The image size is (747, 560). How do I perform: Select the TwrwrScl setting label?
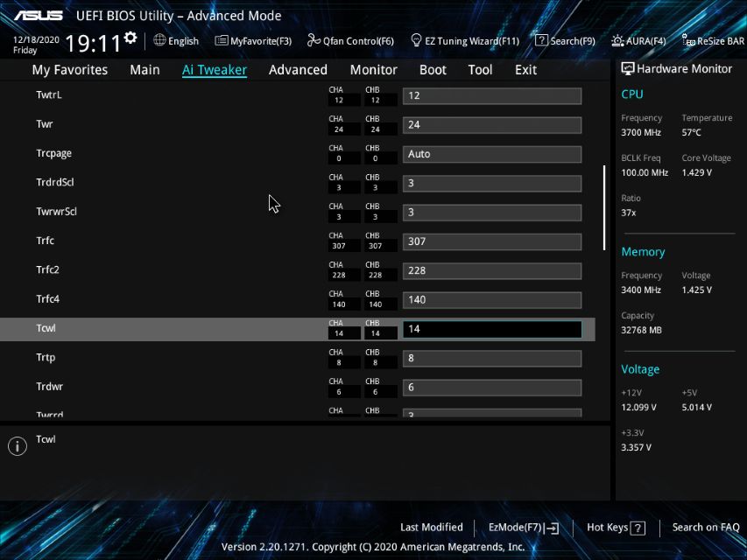pos(56,212)
